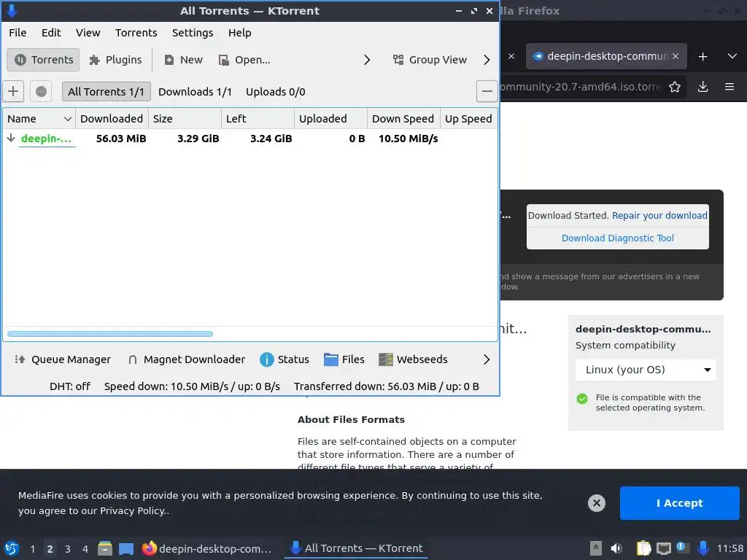Open the Status info panel
Image resolution: width=747 pixels, height=560 pixels.
tap(285, 359)
